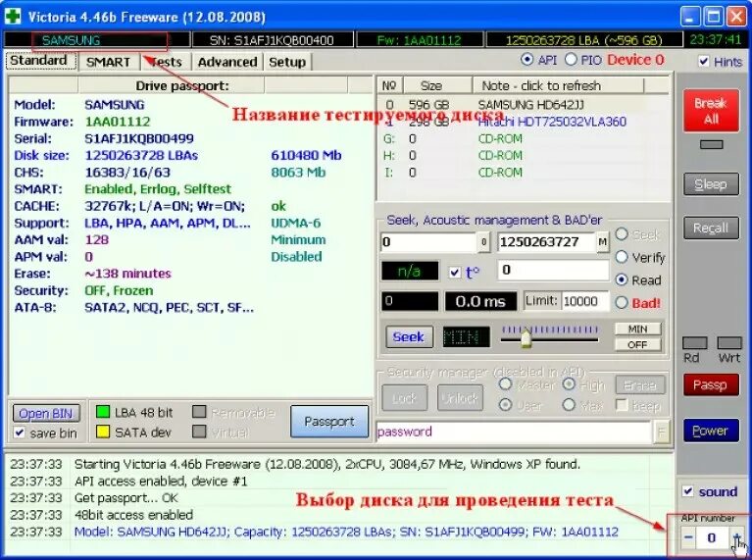Toggle the temperature t° checkbox

pos(455,273)
